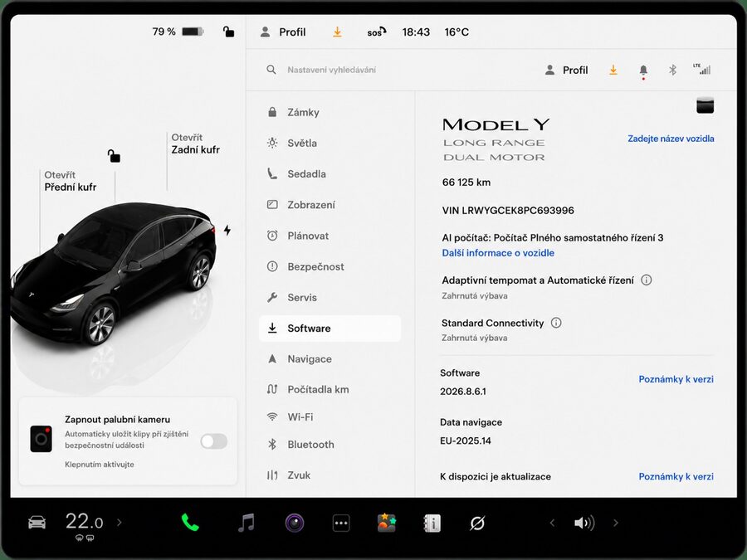747x560 pixels.
Task: Click Další informace o vozidle link
Action: (x=498, y=253)
